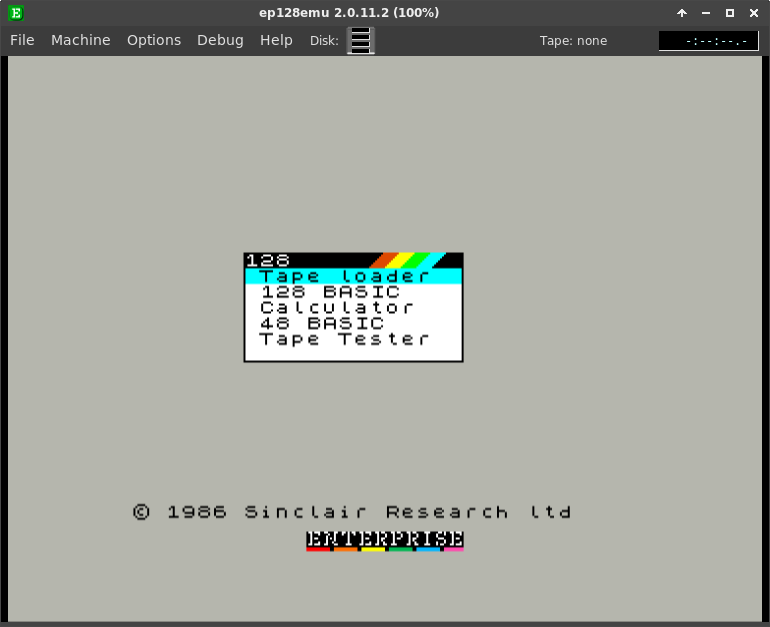Select the highlighted Tape loader entry
Image resolution: width=770 pixels, height=627 pixels.
[x=354, y=276]
